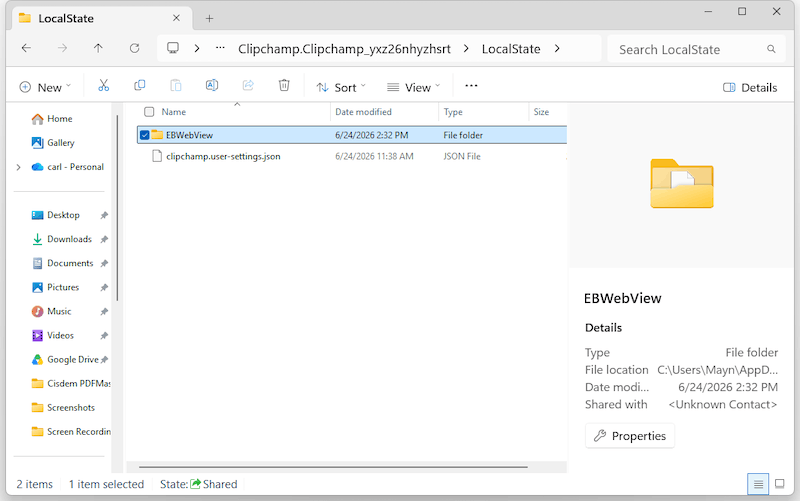The height and width of the screenshot is (501, 800).
Task: Sort by the Type column header
Action: coord(453,112)
